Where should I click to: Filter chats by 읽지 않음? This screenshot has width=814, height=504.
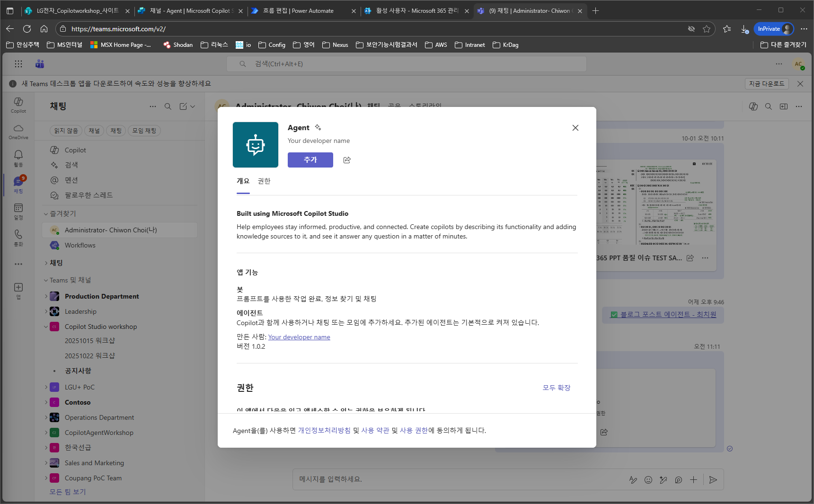coord(66,131)
